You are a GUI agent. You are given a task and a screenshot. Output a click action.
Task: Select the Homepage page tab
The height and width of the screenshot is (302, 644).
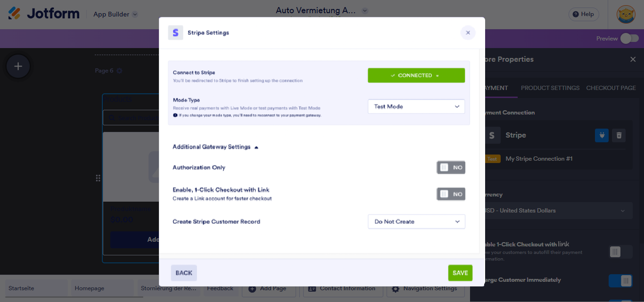(x=90, y=288)
